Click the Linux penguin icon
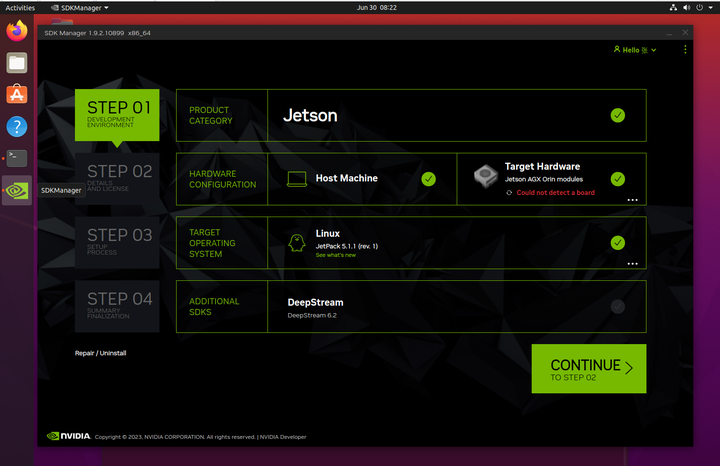720x466 pixels. (x=297, y=242)
